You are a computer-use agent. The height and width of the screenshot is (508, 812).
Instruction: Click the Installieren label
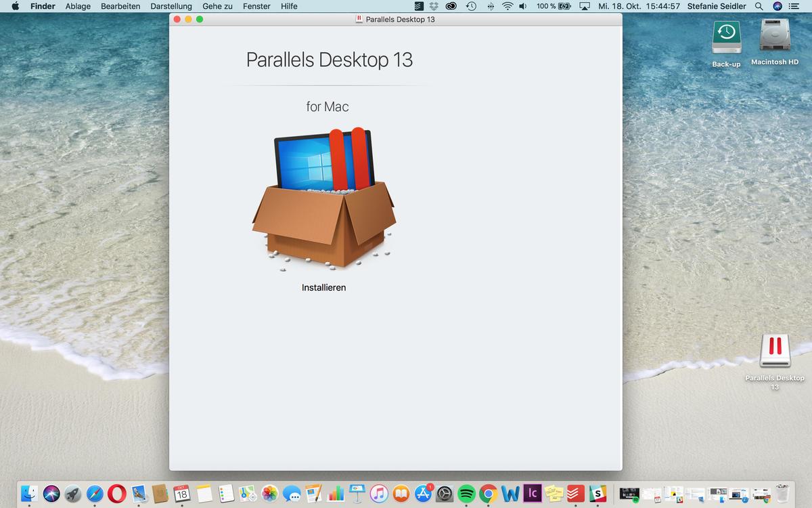tap(323, 287)
